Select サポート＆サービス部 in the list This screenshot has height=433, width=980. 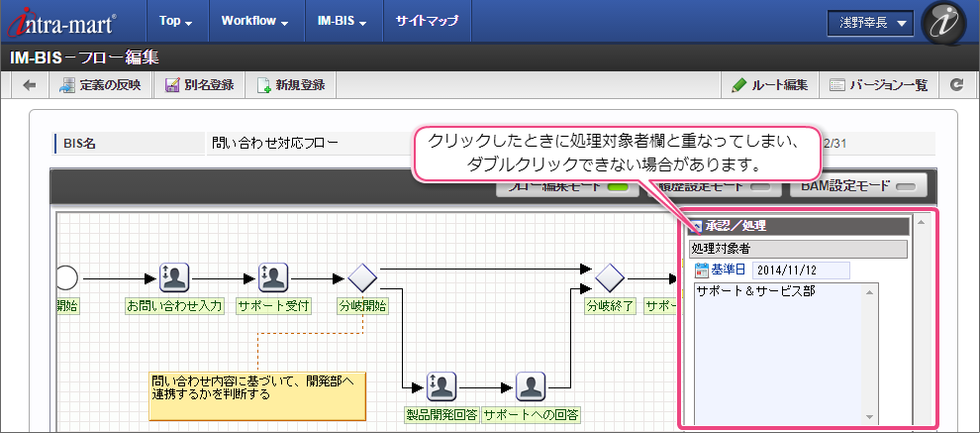click(x=755, y=291)
